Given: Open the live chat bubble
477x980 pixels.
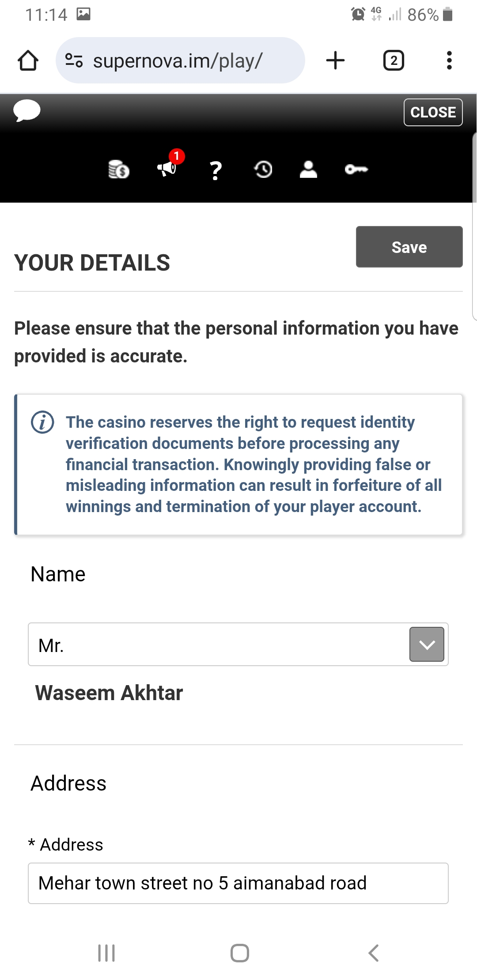Looking at the screenshot, I should coord(27,110).
